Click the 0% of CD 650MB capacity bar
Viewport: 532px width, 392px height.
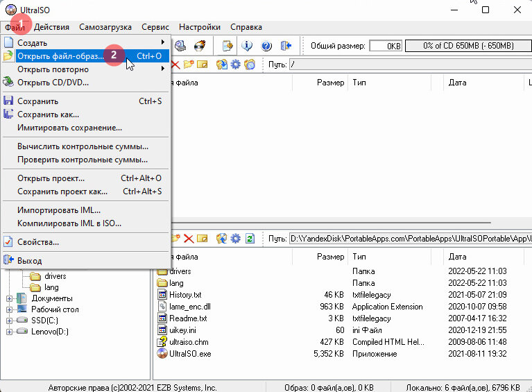[468, 46]
